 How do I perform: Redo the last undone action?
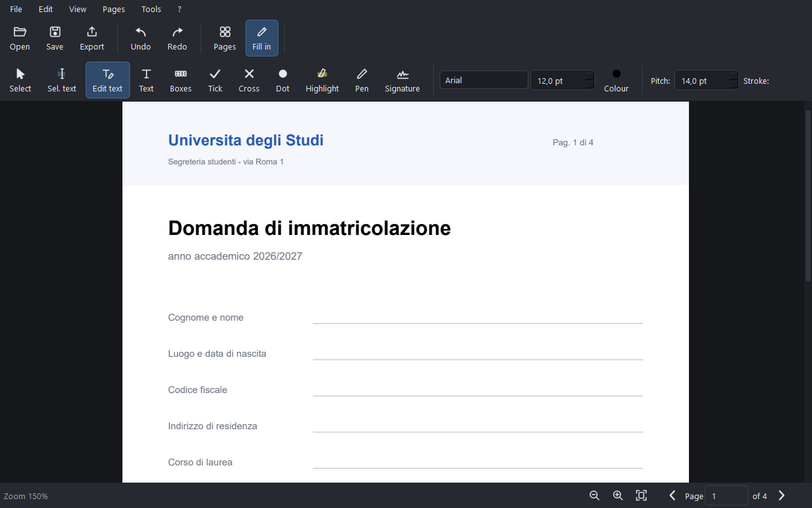177,38
